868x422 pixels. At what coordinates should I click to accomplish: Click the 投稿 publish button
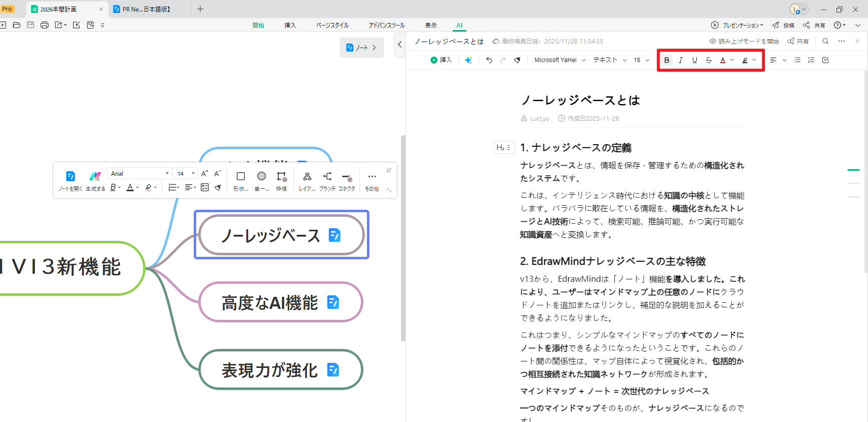[x=783, y=25]
